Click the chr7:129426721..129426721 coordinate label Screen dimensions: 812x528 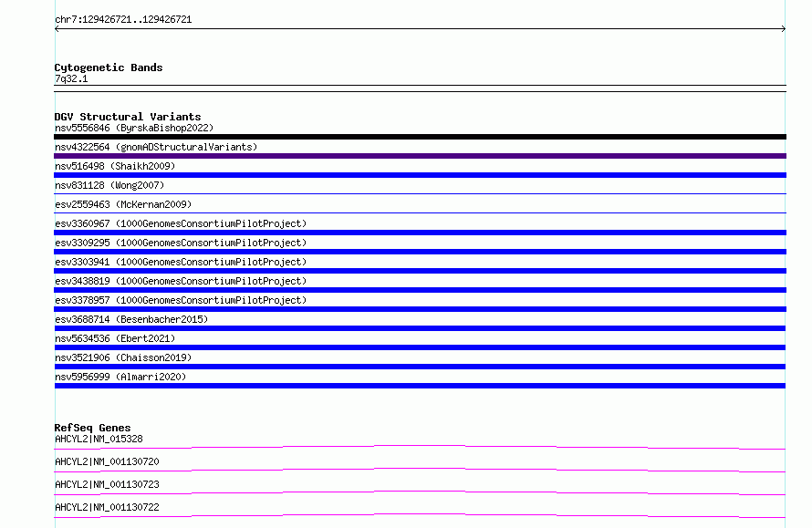(123, 20)
